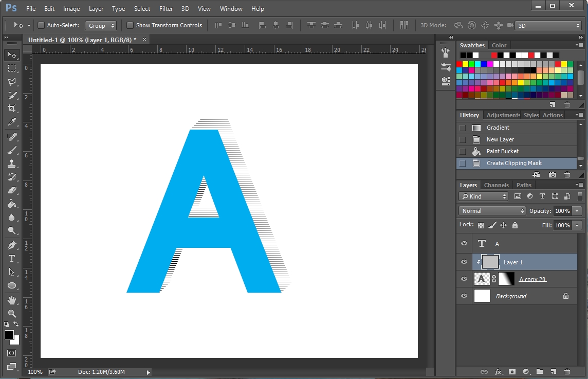Select the Polygonal Lasso tool

(x=12, y=82)
